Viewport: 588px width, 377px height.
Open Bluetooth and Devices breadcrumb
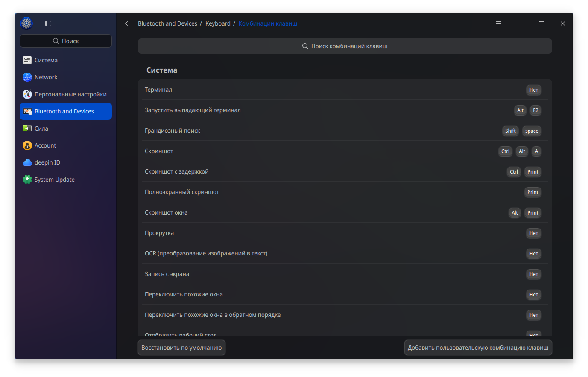(x=167, y=23)
